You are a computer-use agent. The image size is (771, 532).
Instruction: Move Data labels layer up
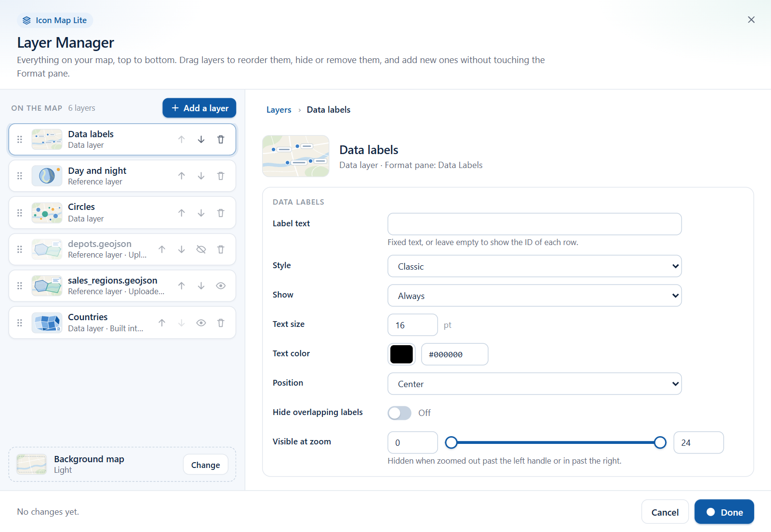tap(182, 140)
